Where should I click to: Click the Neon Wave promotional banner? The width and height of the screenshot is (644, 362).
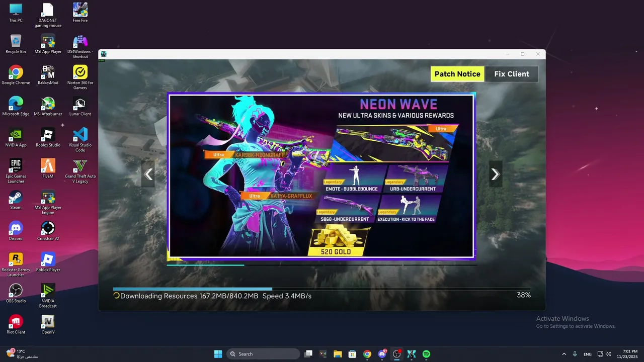pos(321,176)
